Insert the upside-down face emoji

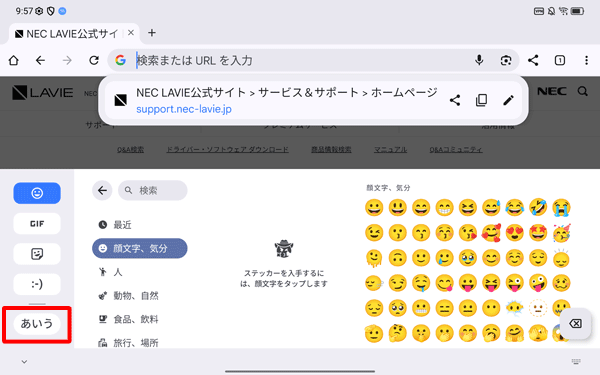[398, 258]
